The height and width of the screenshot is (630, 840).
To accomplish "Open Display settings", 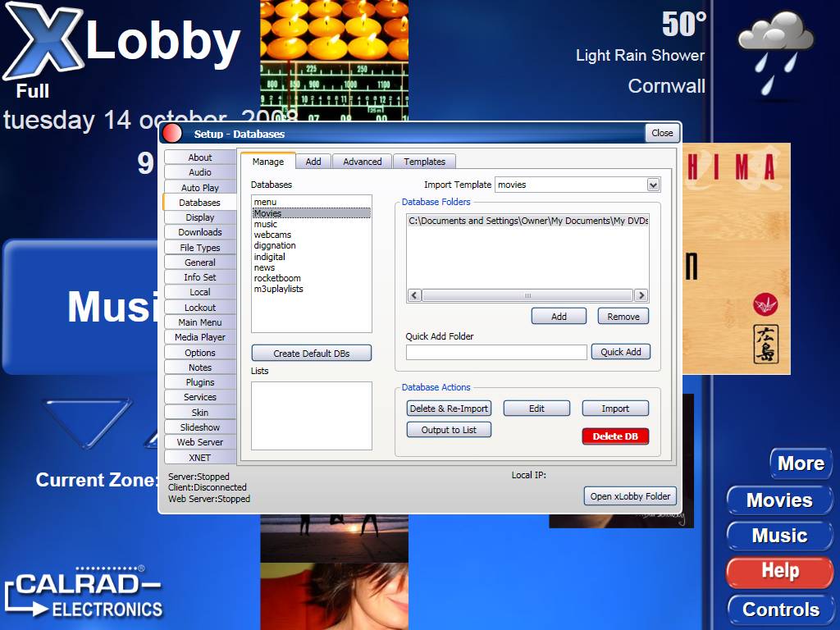I will pos(200,217).
